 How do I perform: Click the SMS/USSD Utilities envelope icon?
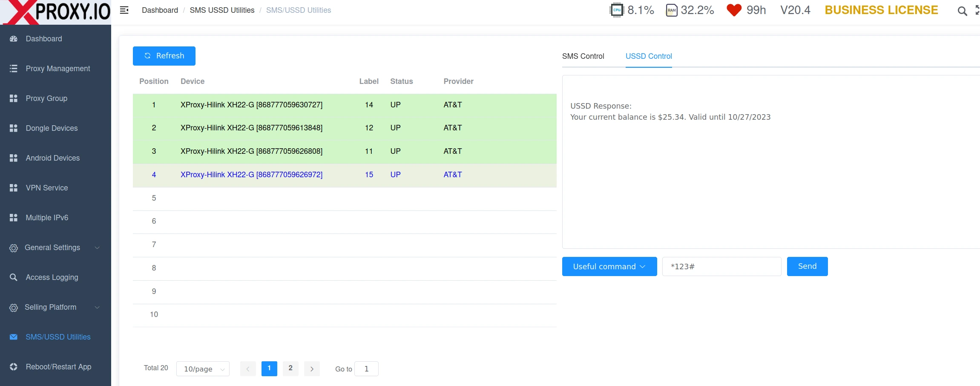(x=14, y=337)
